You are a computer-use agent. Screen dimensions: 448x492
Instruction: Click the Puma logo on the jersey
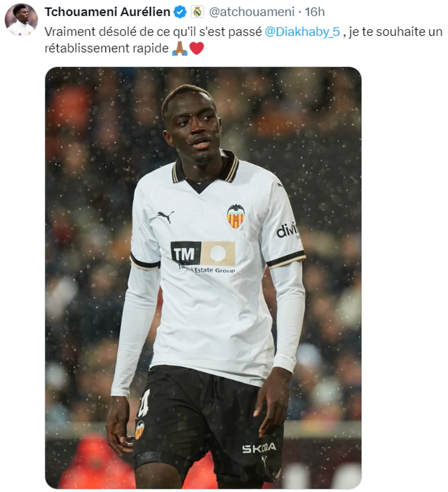(x=165, y=216)
